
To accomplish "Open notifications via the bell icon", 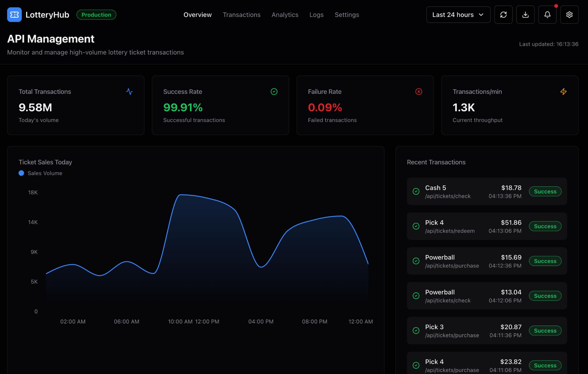I will coord(547,15).
